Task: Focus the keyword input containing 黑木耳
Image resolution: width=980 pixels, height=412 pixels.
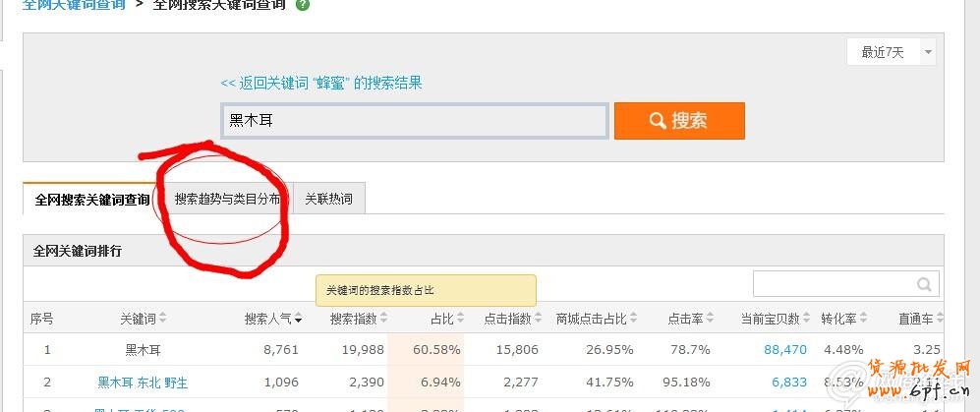Action: click(x=414, y=121)
